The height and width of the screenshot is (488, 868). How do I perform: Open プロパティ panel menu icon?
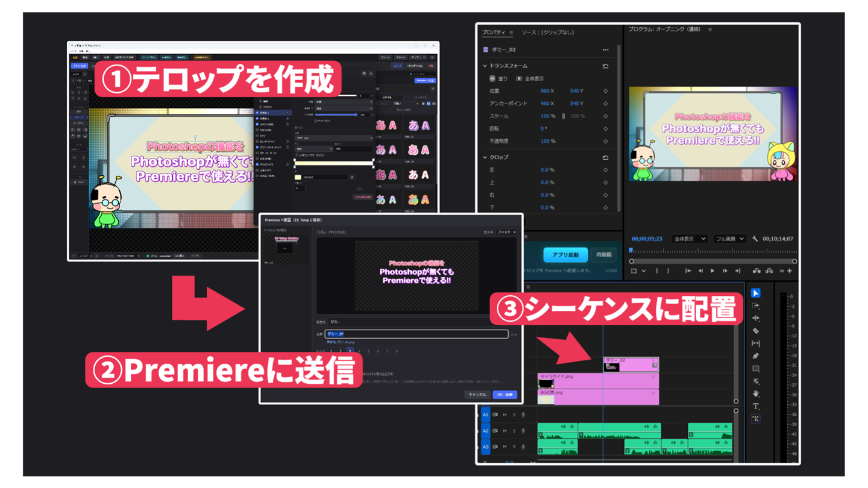tap(511, 33)
